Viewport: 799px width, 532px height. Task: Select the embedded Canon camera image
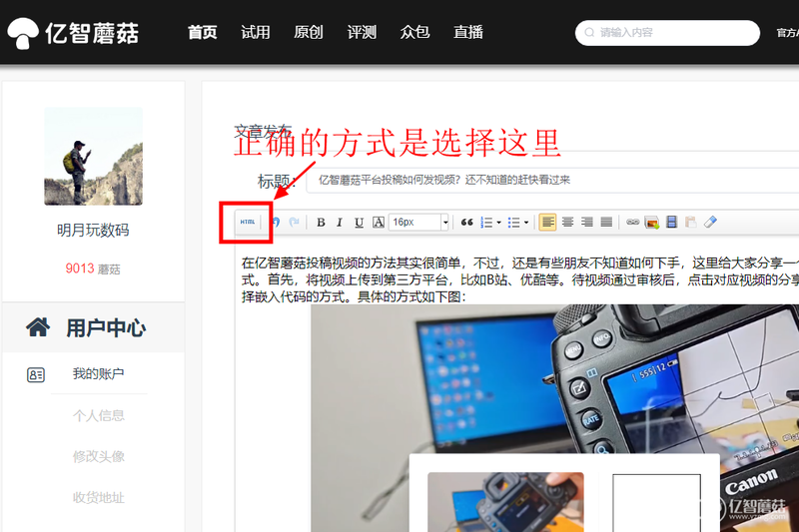pos(555,418)
